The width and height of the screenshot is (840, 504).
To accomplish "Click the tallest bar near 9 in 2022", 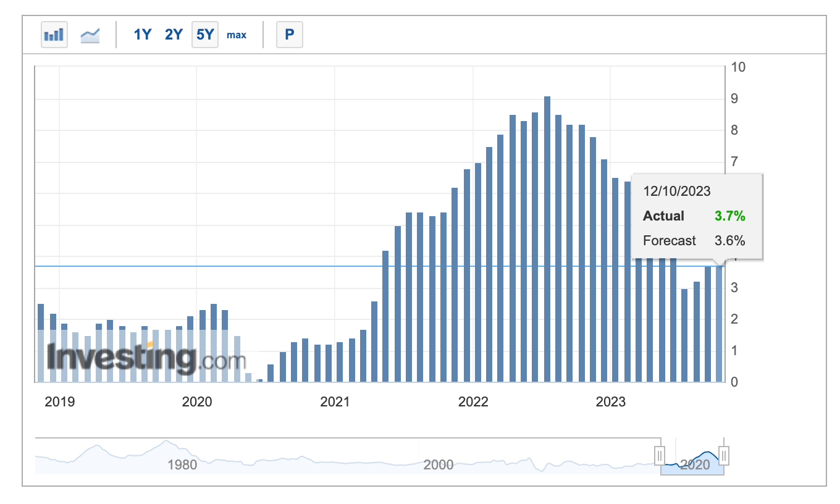I will tap(547, 239).
